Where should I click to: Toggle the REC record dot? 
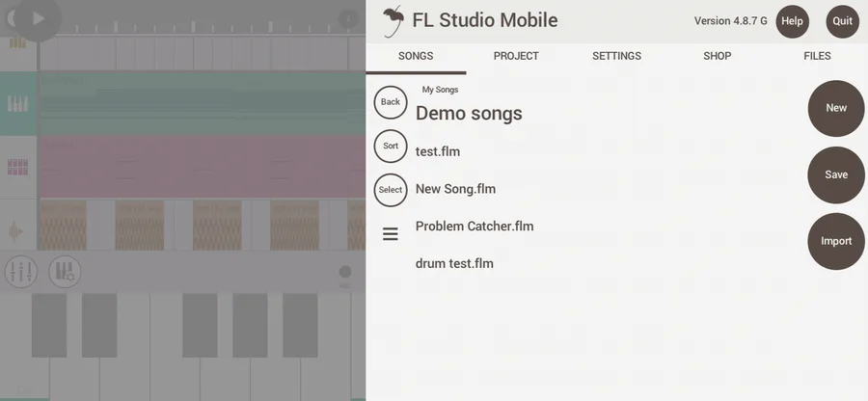click(345, 272)
